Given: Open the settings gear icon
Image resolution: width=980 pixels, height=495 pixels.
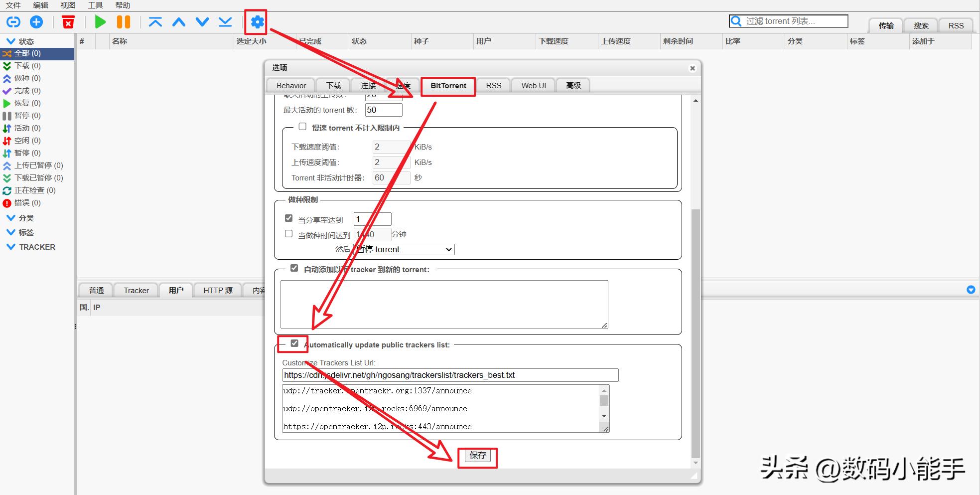Looking at the screenshot, I should tap(256, 22).
